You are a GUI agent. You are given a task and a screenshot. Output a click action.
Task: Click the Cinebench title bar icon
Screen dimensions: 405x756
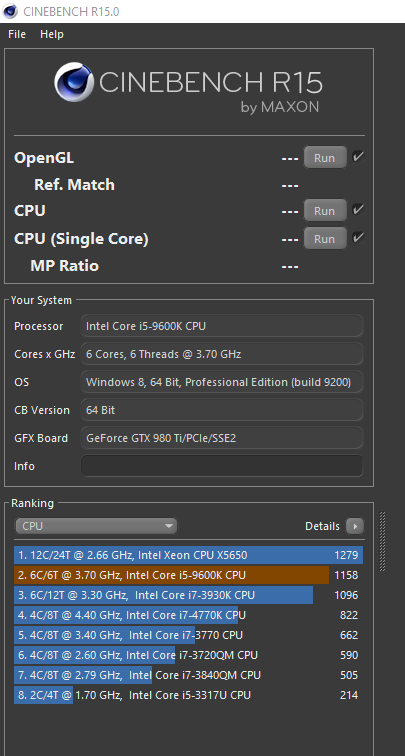point(10,11)
